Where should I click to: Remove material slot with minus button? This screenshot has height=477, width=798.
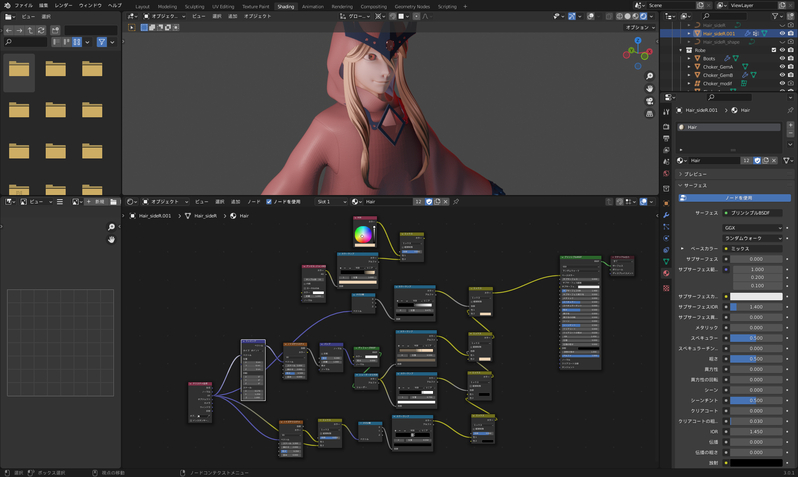(790, 133)
